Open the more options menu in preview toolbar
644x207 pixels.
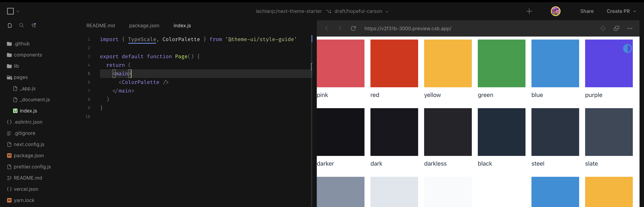(630, 28)
